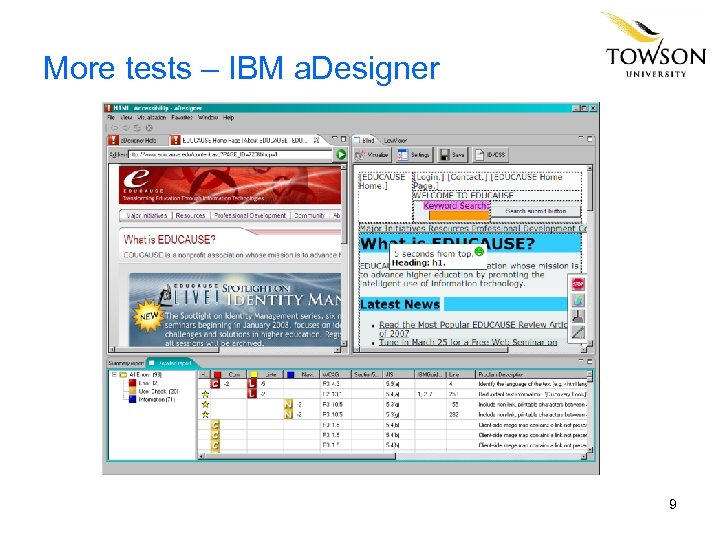
Task: Maximize the visualization pane
Action: click(x=590, y=138)
